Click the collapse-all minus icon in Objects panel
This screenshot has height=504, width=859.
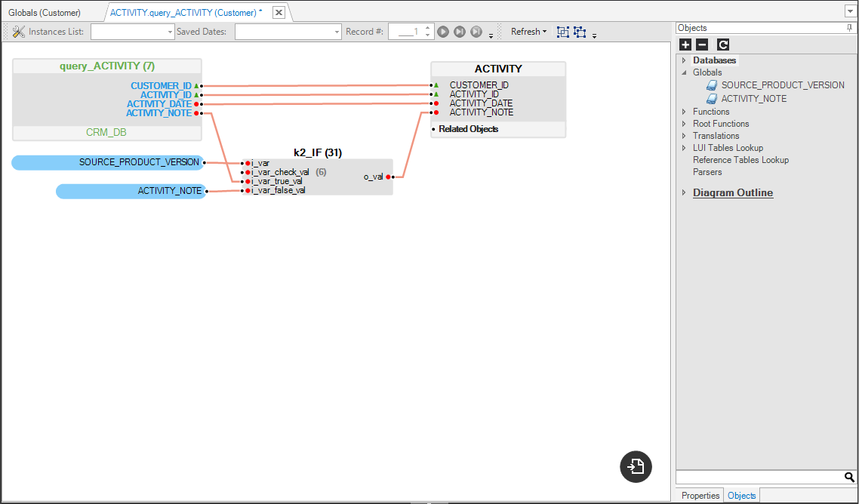click(702, 45)
